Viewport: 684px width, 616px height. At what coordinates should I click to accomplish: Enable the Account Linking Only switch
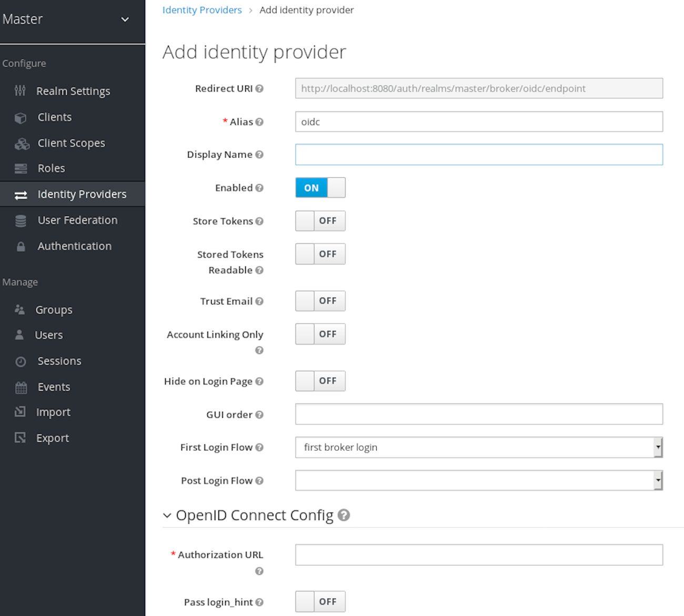click(320, 334)
